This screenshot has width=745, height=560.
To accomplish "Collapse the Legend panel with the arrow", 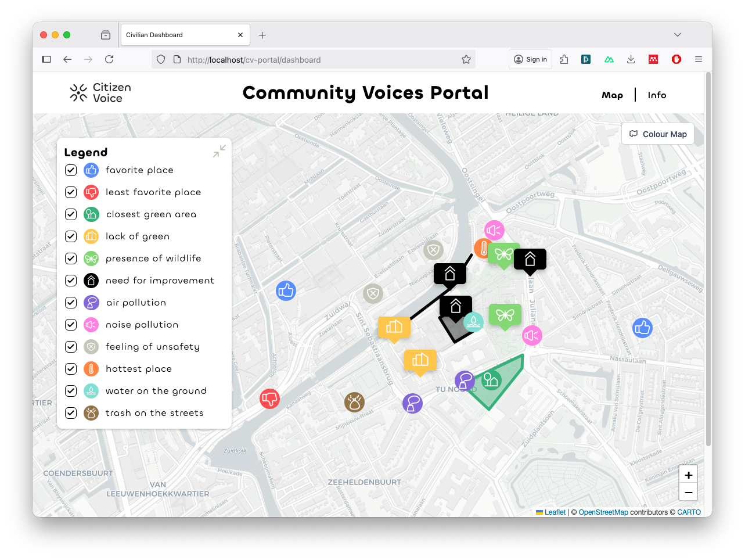I will pos(219,150).
